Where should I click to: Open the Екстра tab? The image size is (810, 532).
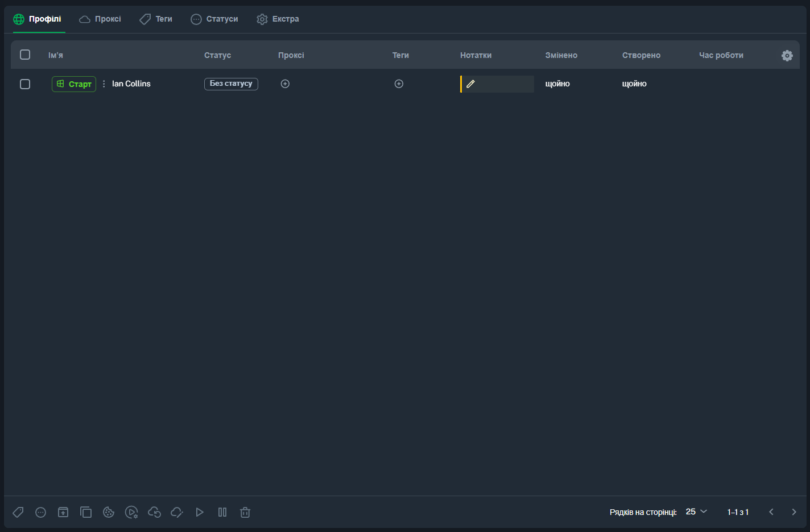pyautogui.click(x=278, y=19)
